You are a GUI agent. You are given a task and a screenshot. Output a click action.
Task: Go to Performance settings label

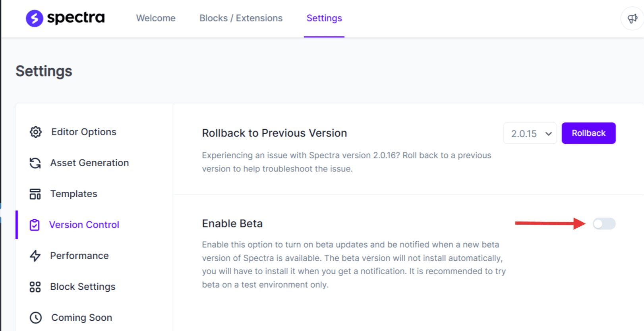pyautogui.click(x=79, y=256)
